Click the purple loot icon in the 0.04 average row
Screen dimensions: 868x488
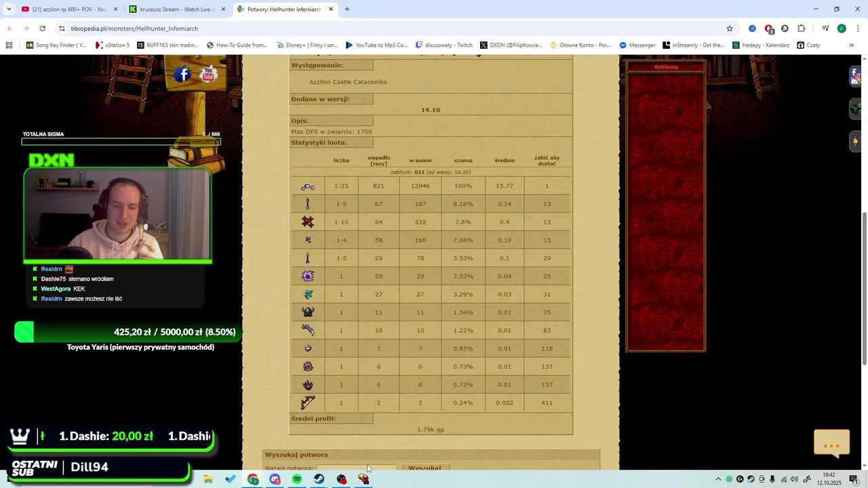click(308, 276)
